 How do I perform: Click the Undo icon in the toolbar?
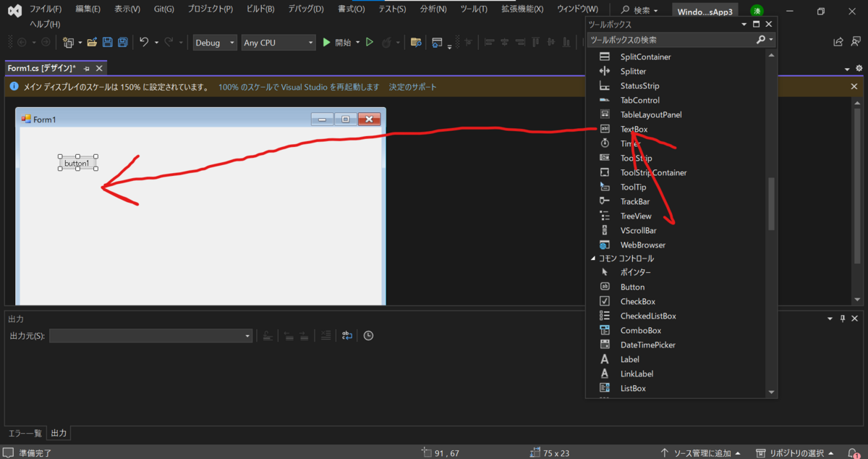pyautogui.click(x=145, y=42)
